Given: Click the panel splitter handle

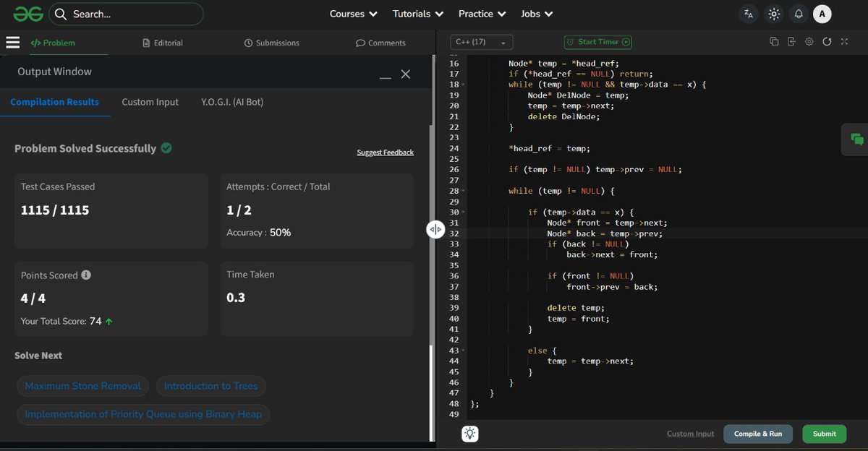Looking at the screenshot, I should point(435,229).
